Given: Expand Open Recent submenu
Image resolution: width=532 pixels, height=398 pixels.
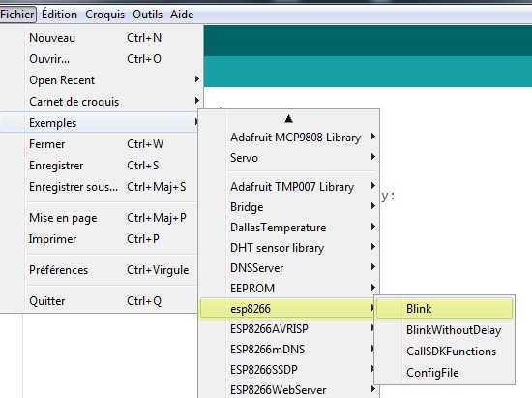Looking at the screenshot, I should point(102,80).
